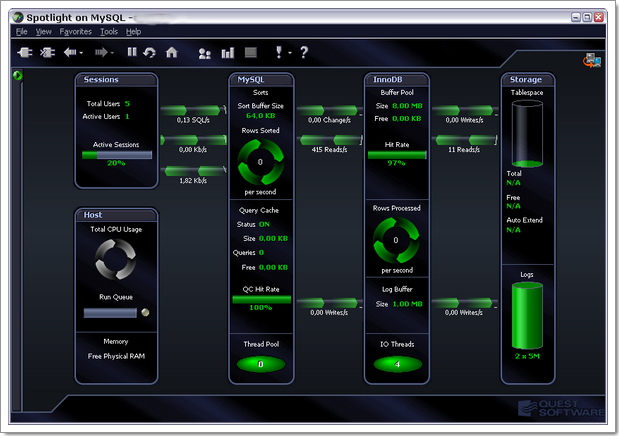Open the Favorites menu
This screenshot has height=436, width=619.
tap(75, 32)
